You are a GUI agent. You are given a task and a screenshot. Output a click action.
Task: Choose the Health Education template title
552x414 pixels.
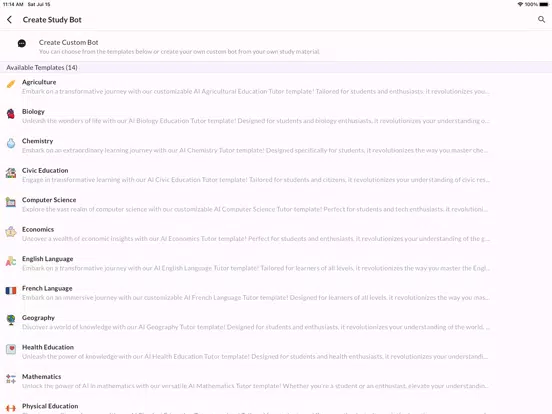48,347
